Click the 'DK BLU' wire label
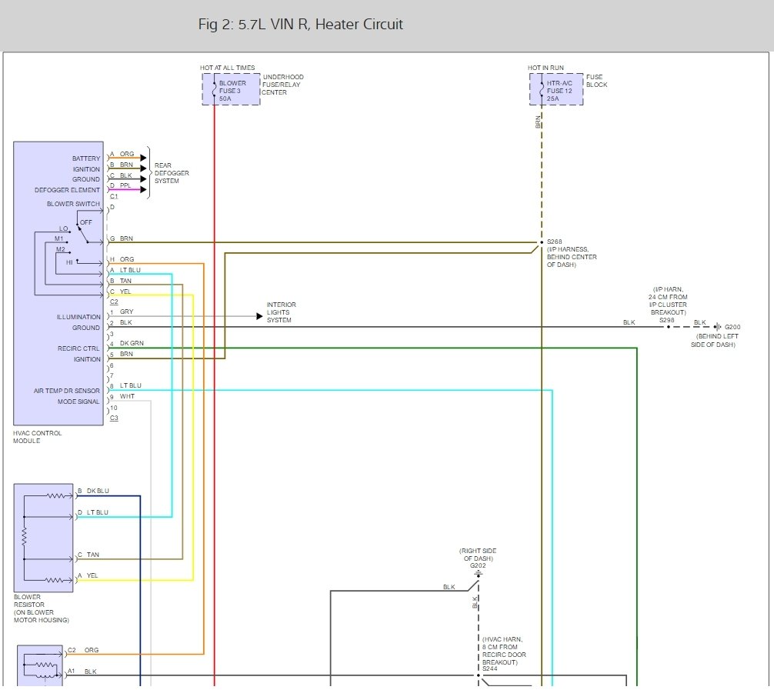Image resolution: width=774 pixels, height=700 pixels. [98, 492]
